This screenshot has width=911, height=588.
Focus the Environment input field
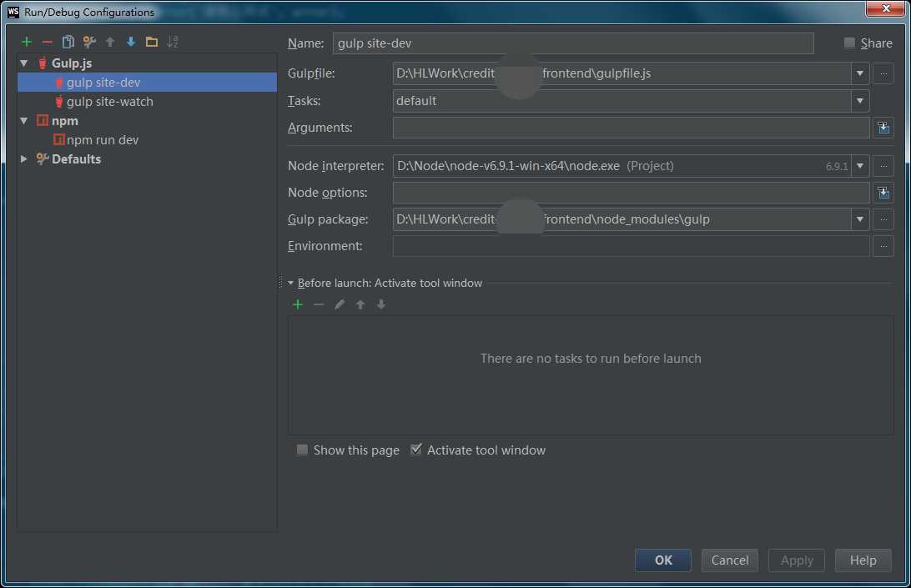631,246
